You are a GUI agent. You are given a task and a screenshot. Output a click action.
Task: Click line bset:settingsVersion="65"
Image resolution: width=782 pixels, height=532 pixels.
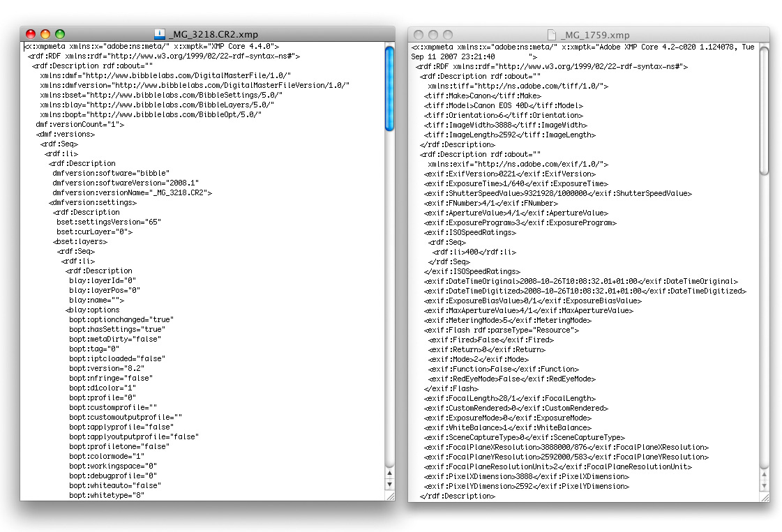109,222
